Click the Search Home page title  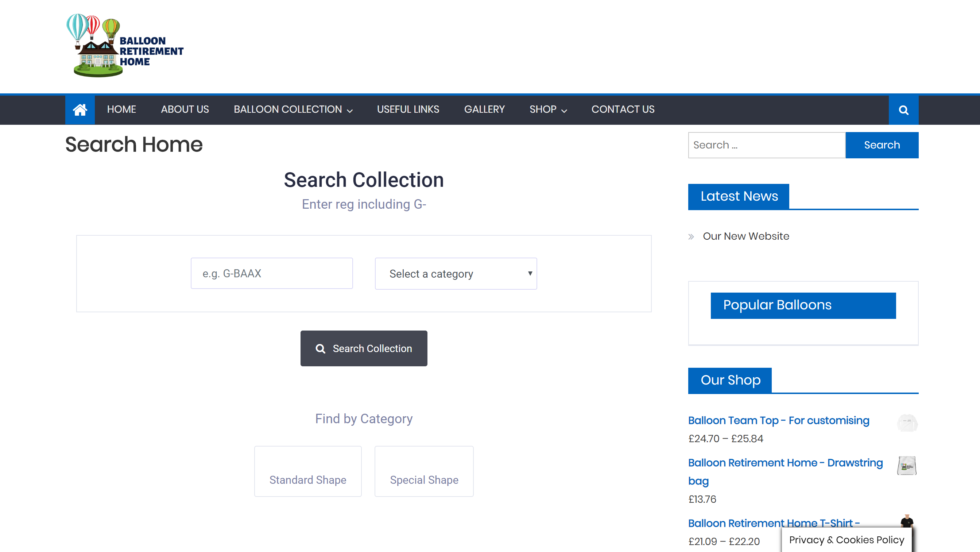pos(134,144)
